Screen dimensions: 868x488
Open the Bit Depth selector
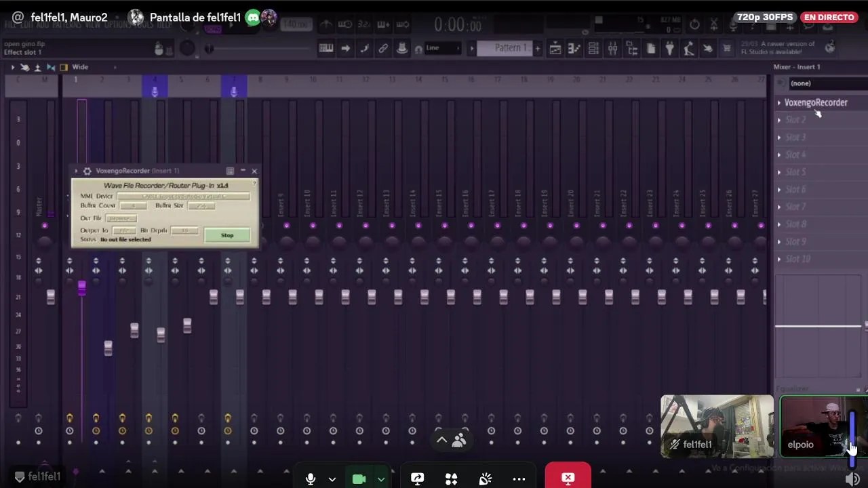[184, 230]
